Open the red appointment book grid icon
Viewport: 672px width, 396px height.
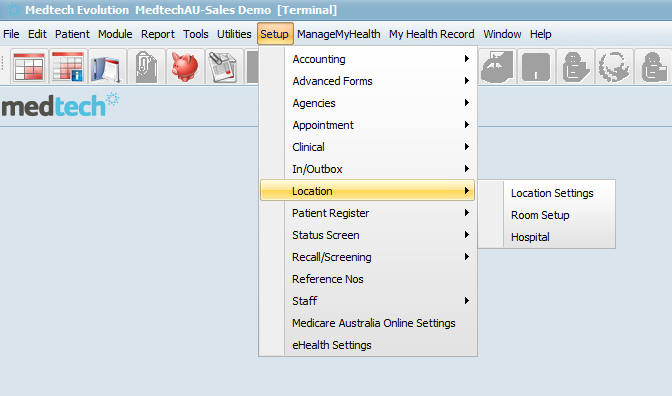pyautogui.click(x=29, y=67)
